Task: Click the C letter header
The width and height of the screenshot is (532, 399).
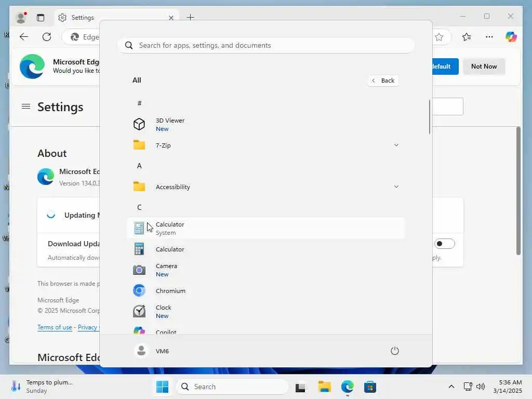Action: coord(139,207)
